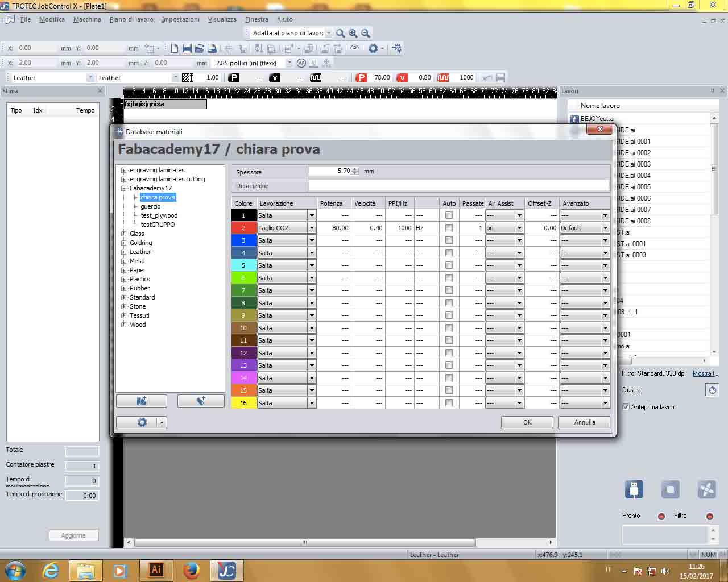The height and width of the screenshot is (582, 728).
Task: Toggle the Anteprima lavoro checkbox
Action: (626, 407)
